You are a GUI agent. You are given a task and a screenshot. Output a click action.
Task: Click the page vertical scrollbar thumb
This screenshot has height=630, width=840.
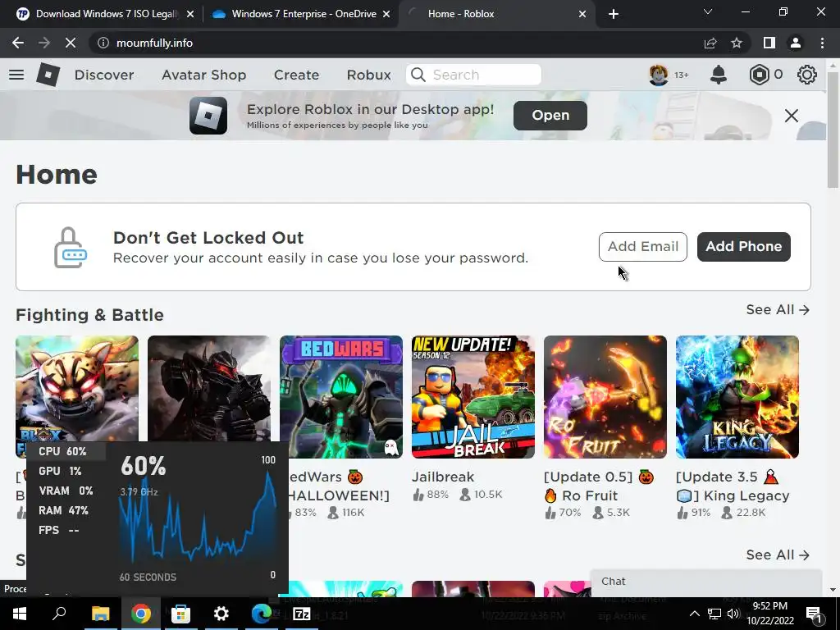[833, 130]
